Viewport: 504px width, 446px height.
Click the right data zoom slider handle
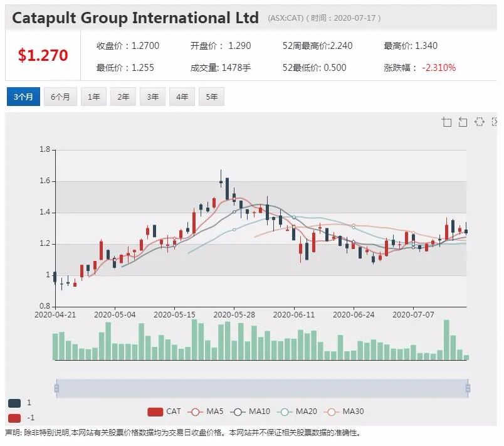(x=468, y=388)
